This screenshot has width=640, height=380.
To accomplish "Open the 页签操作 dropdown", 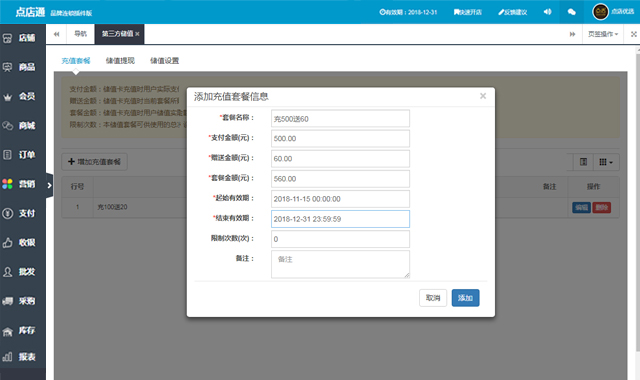I will [603, 34].
